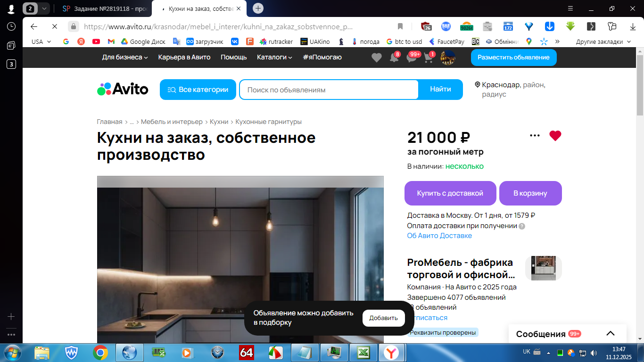Screen dimensions: 644x362
Task: Expand Сообщения chat panel chevron
Action: [x=611, y=333]
